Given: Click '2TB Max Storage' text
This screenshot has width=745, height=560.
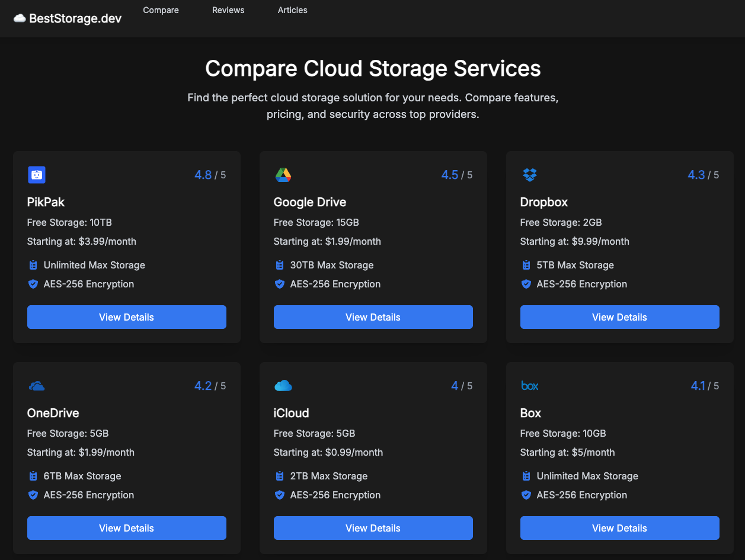Looking at the screenshot, I should pyautogui.click(x=329, y=476).
